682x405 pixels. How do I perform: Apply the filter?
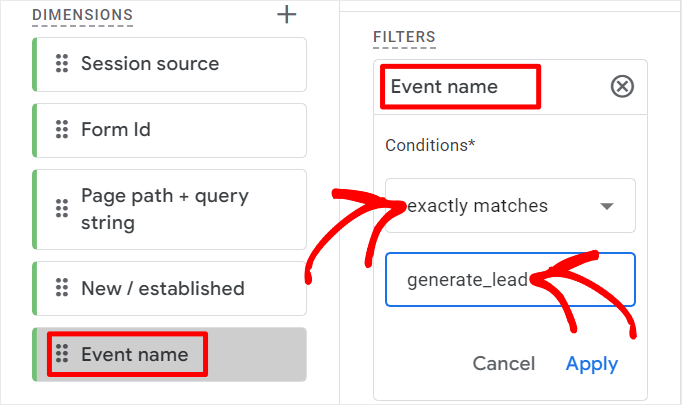click(x=591, y=364)
